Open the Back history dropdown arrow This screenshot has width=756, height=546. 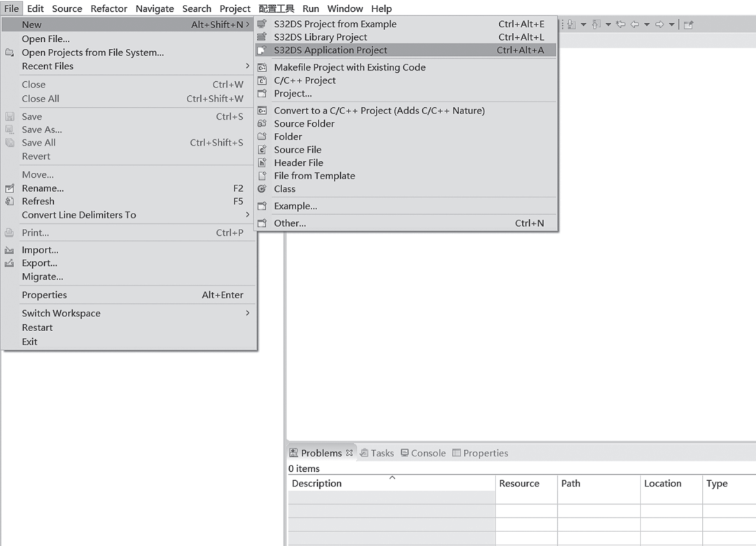(647, 24)
